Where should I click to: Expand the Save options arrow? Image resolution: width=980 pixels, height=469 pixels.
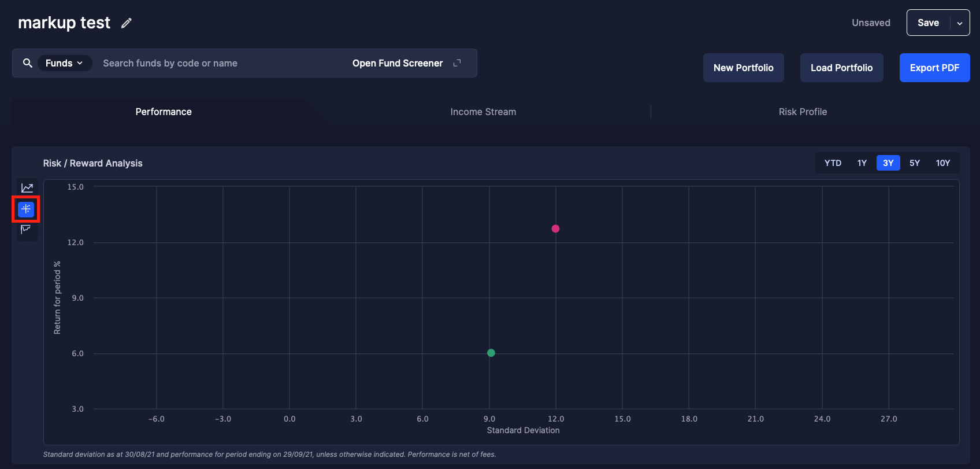point(960,23)
